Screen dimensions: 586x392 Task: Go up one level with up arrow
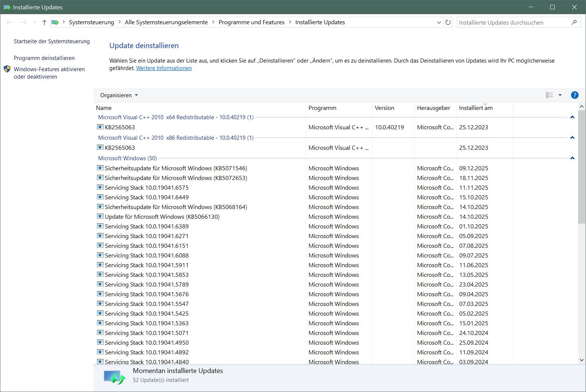tap(44, 22)
